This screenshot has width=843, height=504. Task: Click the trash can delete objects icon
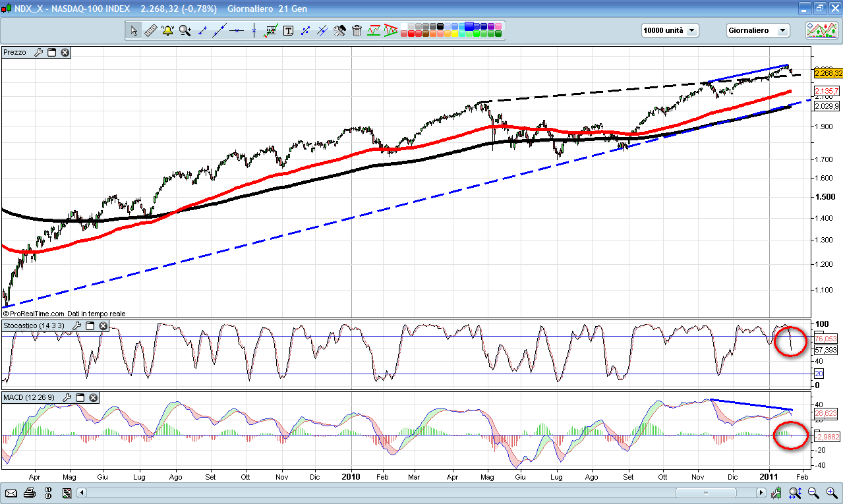(357, 30)
